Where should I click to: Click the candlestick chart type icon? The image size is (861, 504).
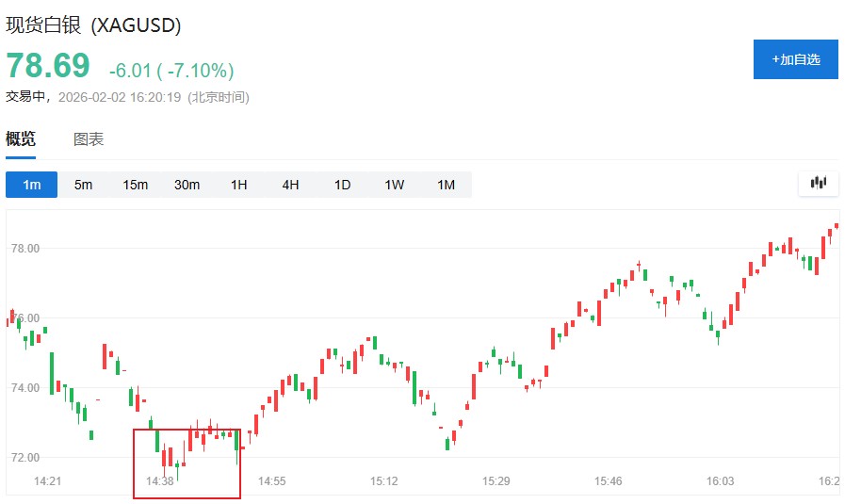click(x=818, y=183)
